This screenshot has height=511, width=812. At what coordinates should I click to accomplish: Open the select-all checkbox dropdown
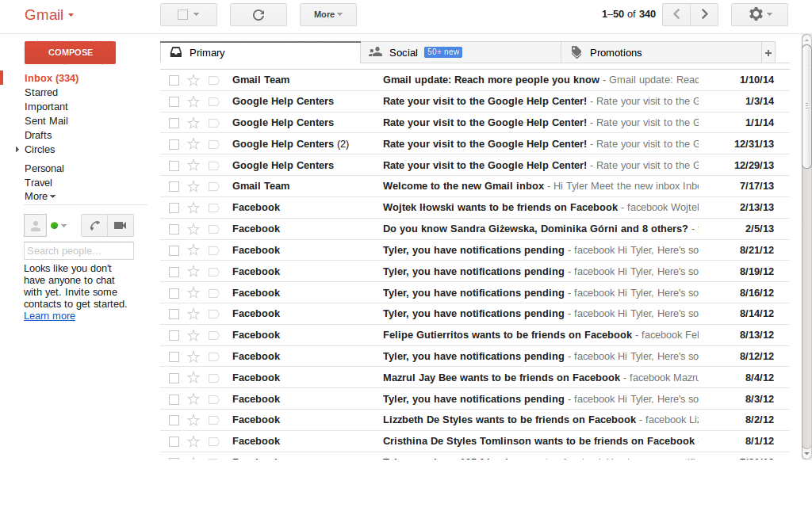tap(197, 14)
